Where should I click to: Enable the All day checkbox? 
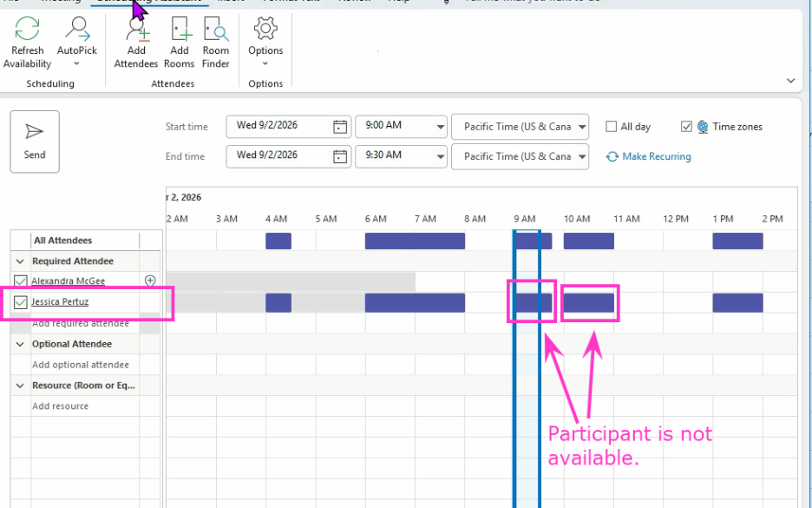[611, 127]
